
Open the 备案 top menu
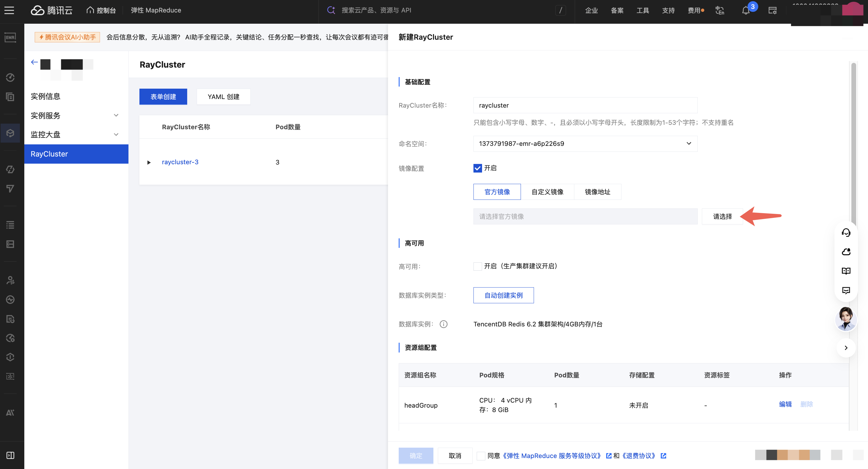click(x=617, y=10)
